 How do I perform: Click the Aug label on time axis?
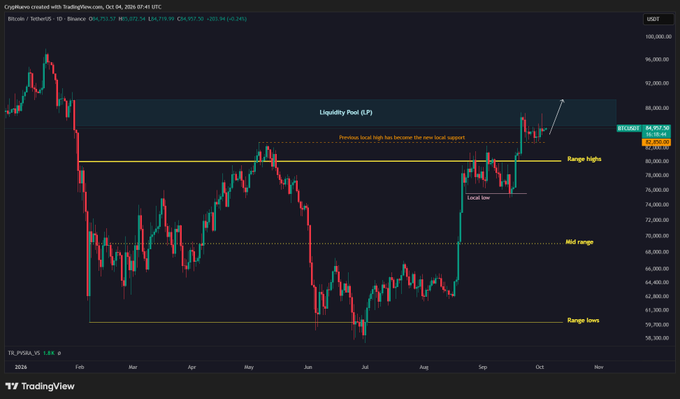pyautogui.click(x=424, y=367)
